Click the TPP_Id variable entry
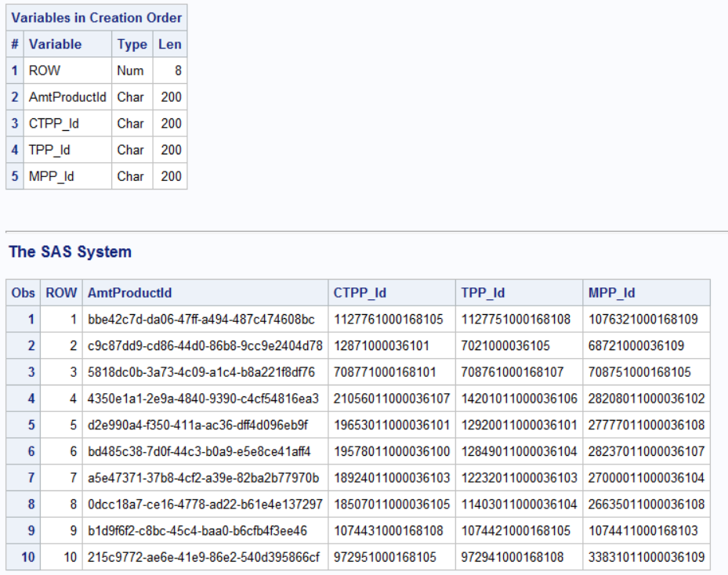The image size is (728, 575). point(50,149)
